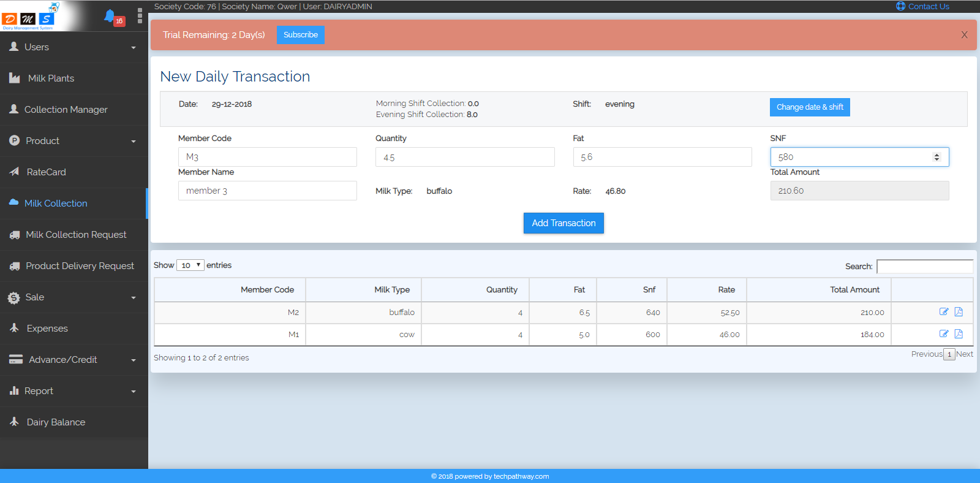This screenshot has width=980, height=483.
Task: Open Milk Plants in the sidebar
Action: [51, 78]
